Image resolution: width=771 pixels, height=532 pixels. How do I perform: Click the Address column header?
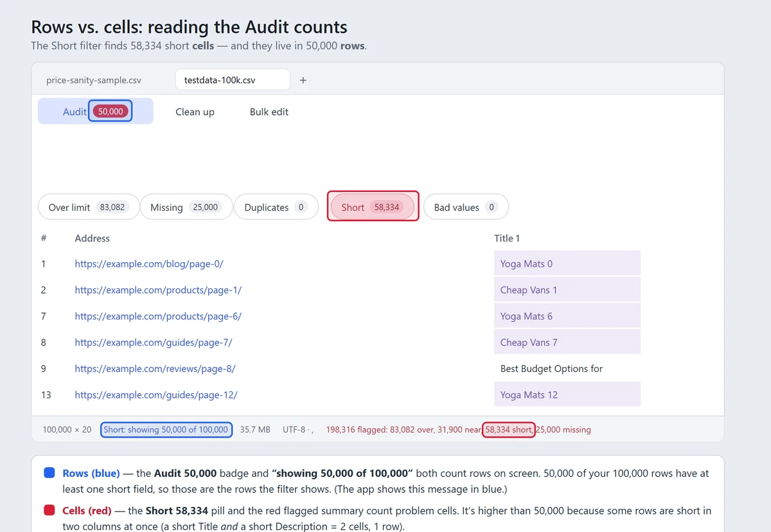[x=93, y=238]
